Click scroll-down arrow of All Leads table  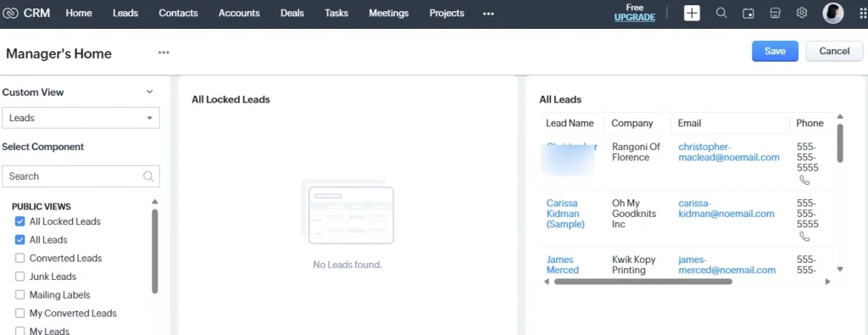840,269
